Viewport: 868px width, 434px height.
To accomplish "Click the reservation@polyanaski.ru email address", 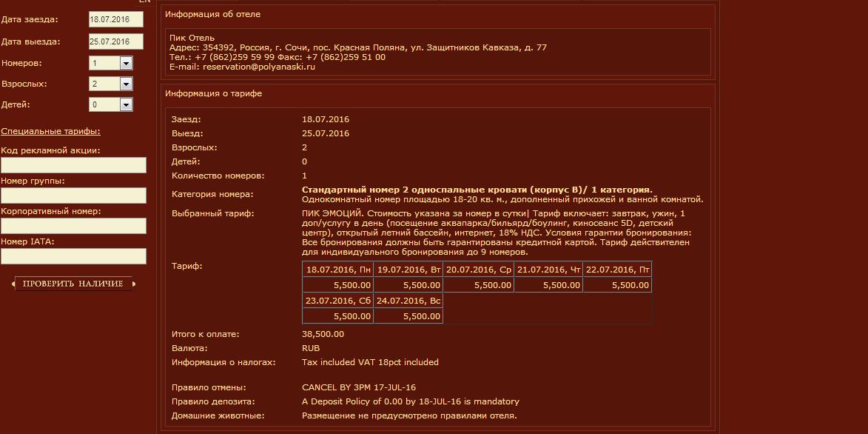I will tap(259, 67).
